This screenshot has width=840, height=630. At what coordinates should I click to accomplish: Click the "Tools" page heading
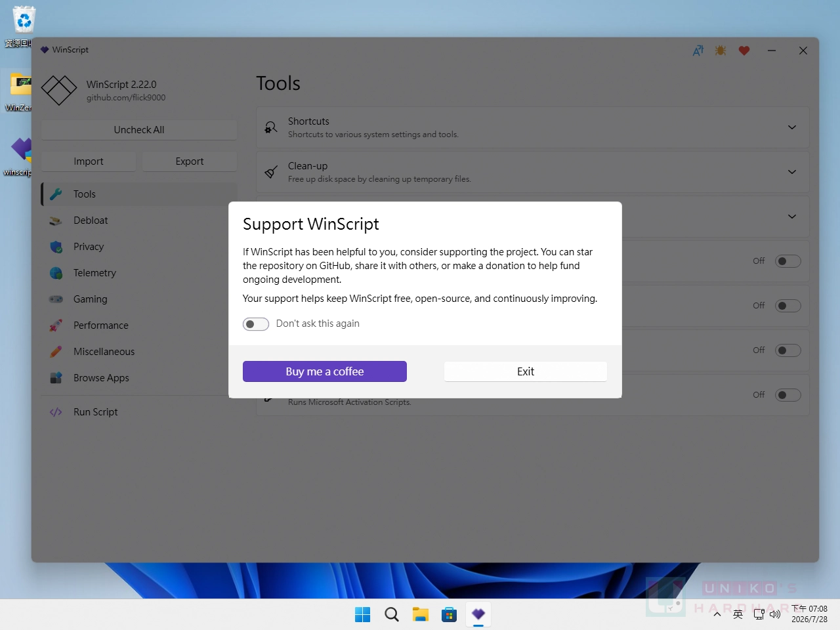pos(278,83)
